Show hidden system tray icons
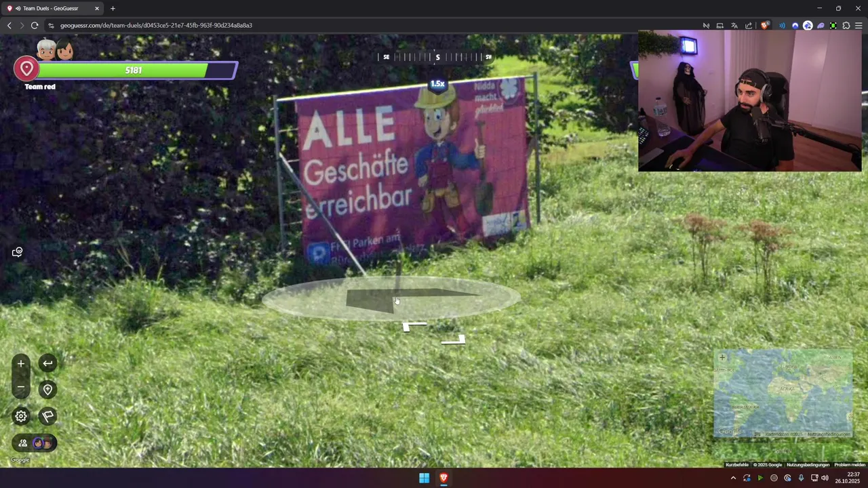The image size is (868, 488). point(733,478)
